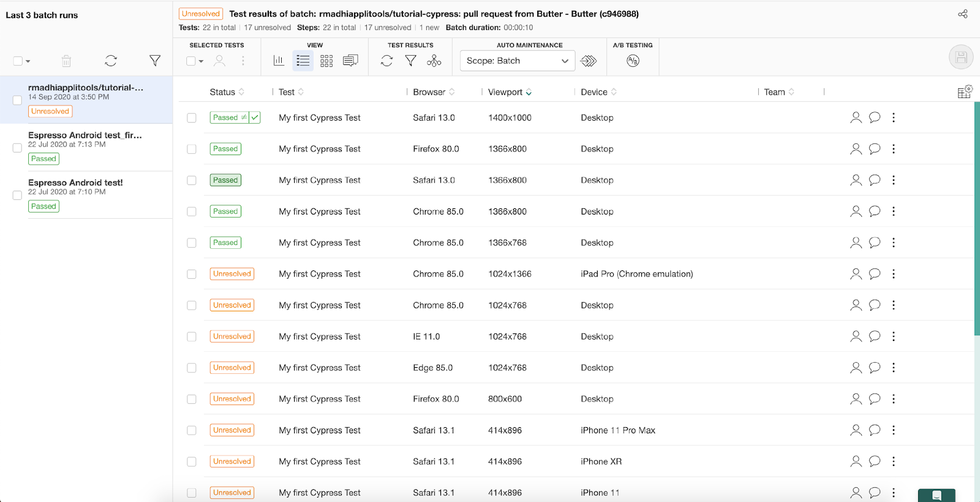Click the Unresolved status badge for Edge 85.0

tap(232, 368)
